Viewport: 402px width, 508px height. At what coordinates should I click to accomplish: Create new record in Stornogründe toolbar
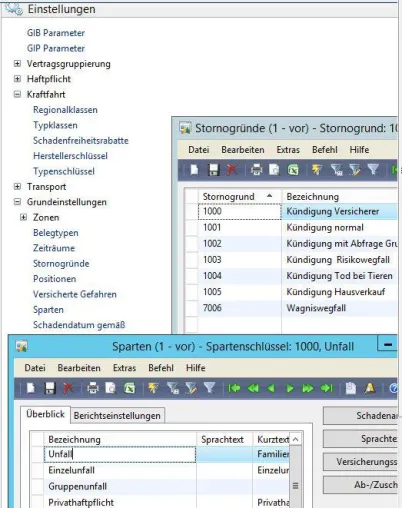(194, 170)
